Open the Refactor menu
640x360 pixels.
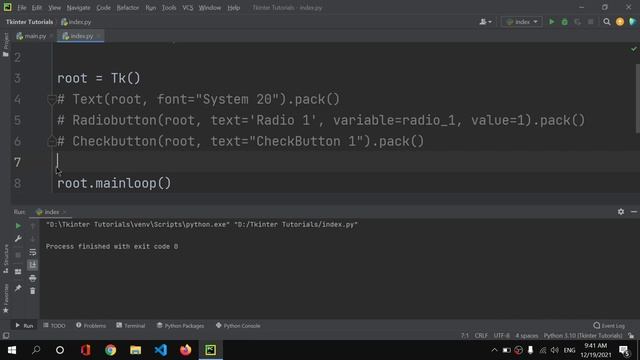[128, 8]
